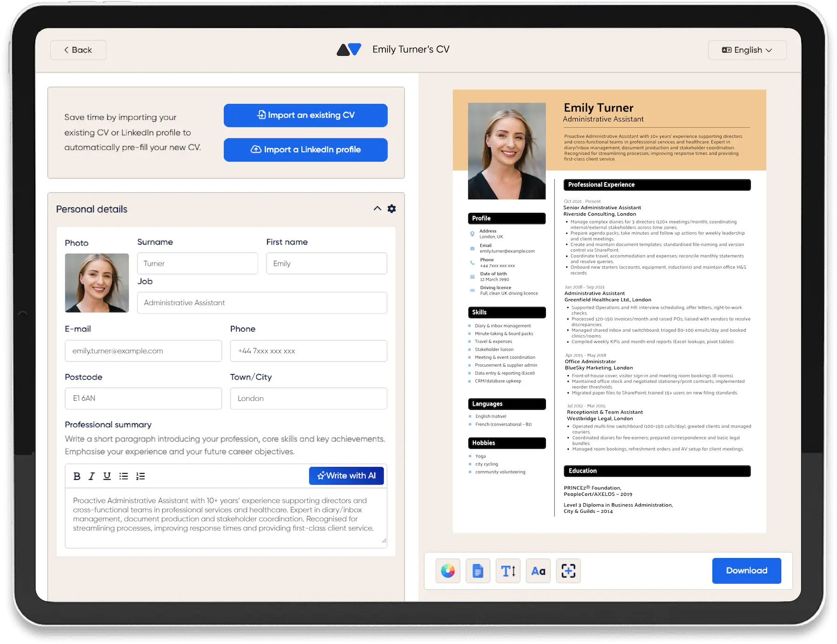Open the font style selector (Aa)
Screen dimensions: 837x644
pos(538,571)
